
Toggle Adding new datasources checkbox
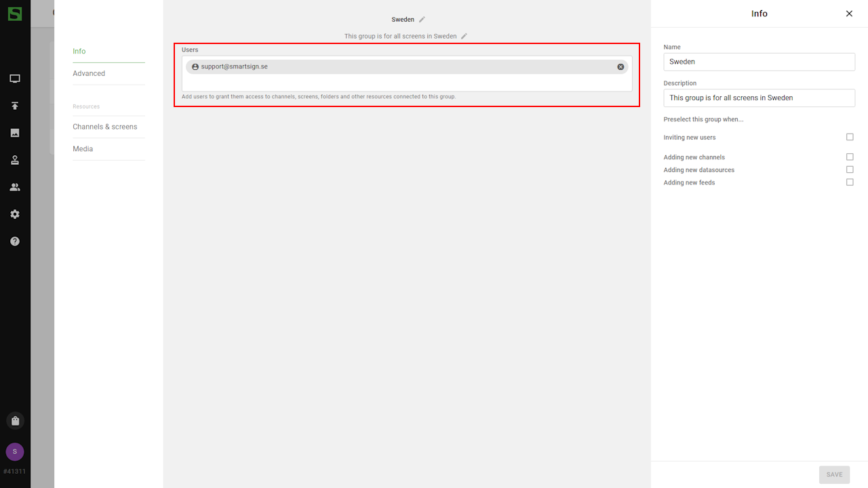coord(850,169)
